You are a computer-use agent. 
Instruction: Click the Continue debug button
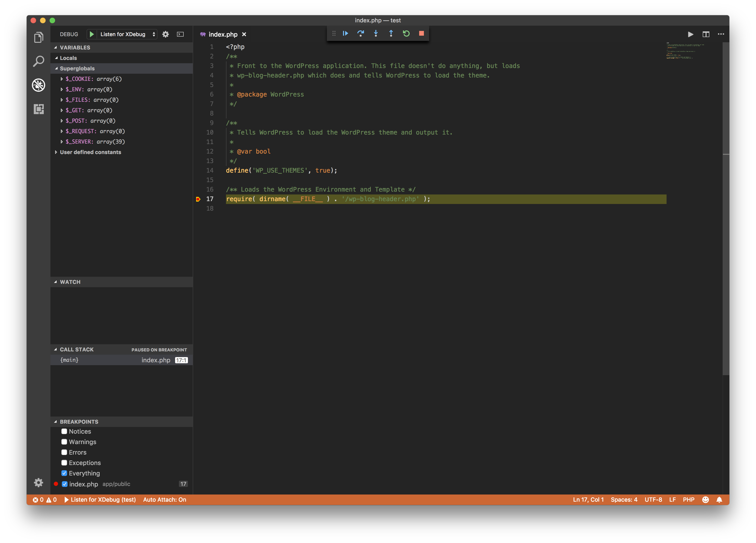[x=345, y=33]
